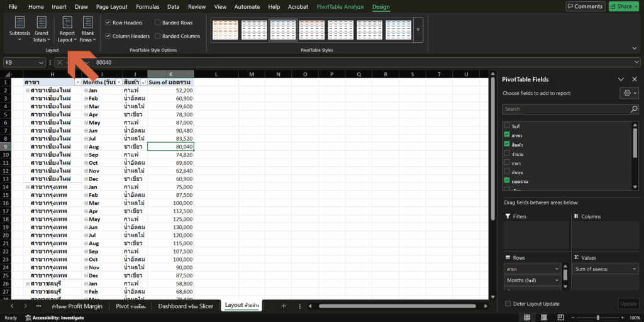644x322 pixels.
Task: Click the Select All corner triangle
Action: coord(8,74)
